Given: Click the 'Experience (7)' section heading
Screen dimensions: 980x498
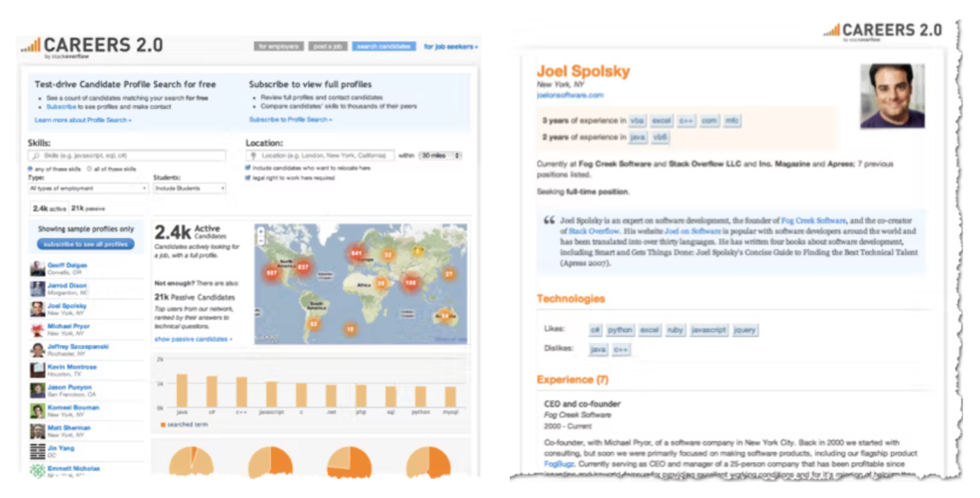Looking at the screenshot, I should click(x=572, y=380).
